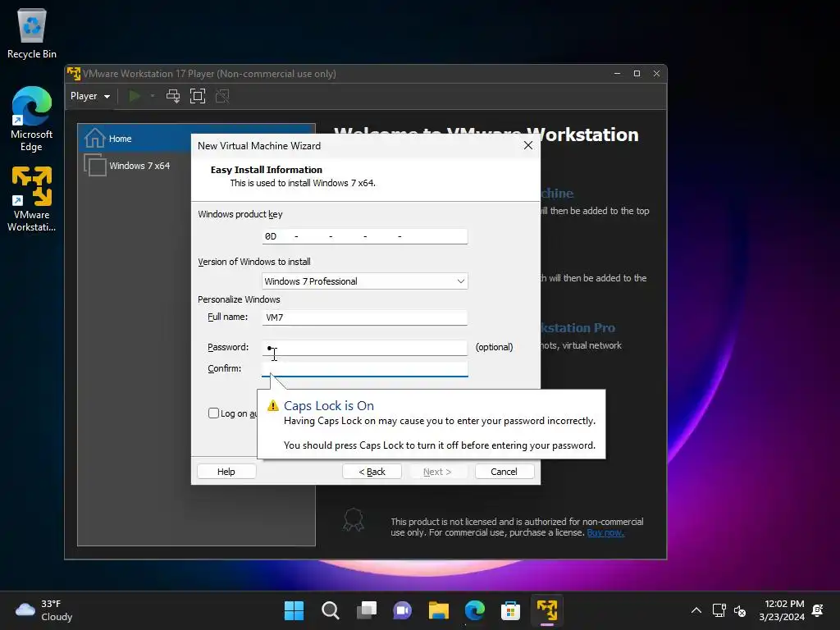Image resolution: width=840 pixels, height=630 pixels.
Task: Open the Player menu dropdown
Action: tap(90, 96)
